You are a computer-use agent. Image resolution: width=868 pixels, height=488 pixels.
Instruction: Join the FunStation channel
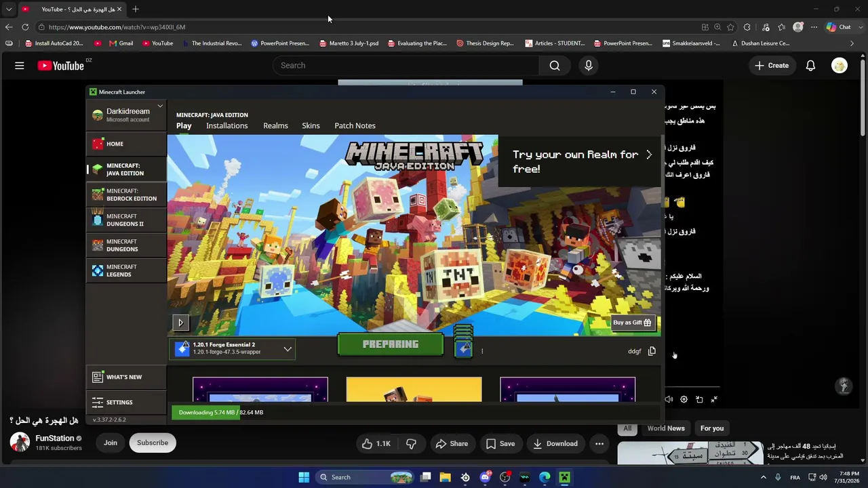pyautogui.click(x=111, y=443)
